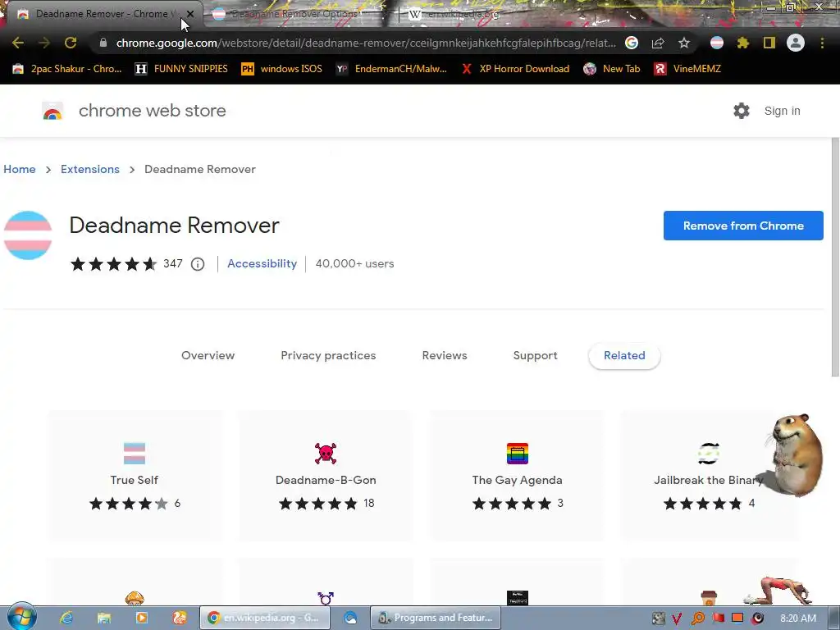
Task: Toggle the Chrome side panel icon
Action: pyautogui.click(x=769, y=43)
